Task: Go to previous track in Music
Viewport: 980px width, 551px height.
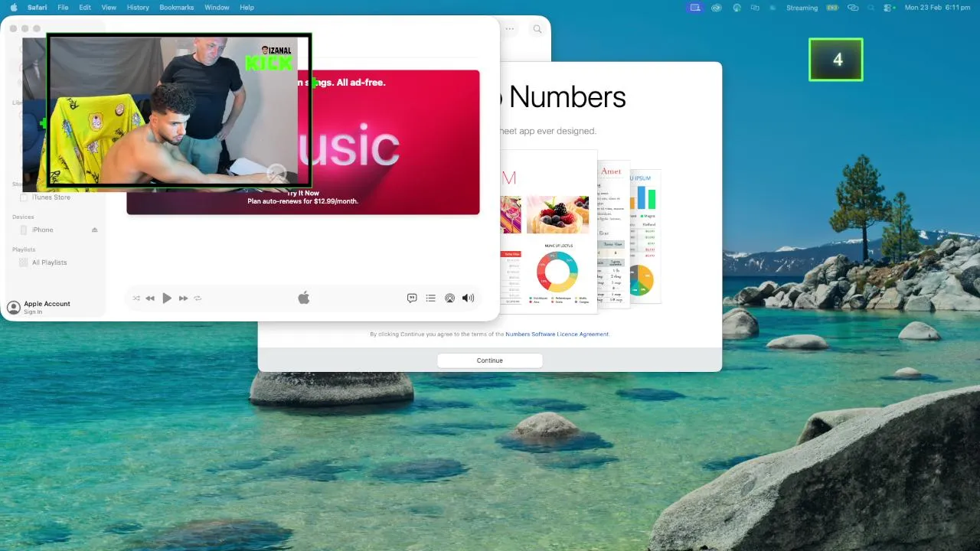Action: (150, 298)
